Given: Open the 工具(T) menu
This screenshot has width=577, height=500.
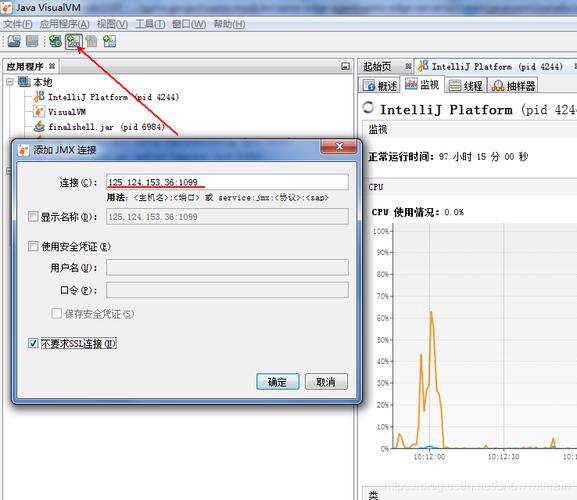Looking at the screenshot, I should [x=150, y=24].
